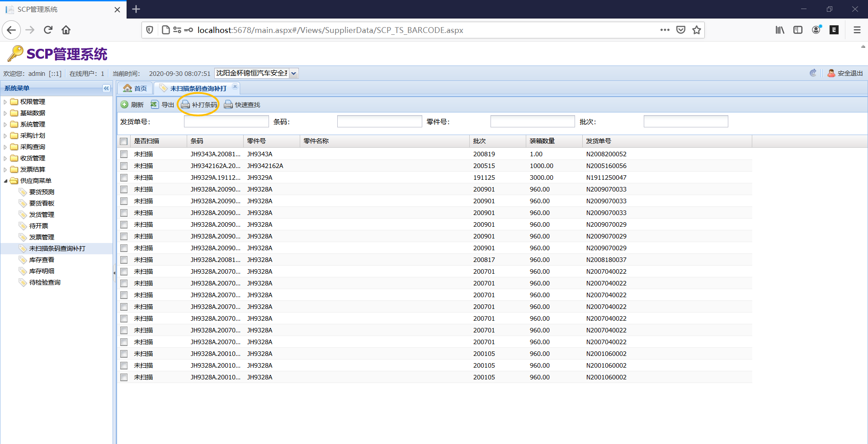868x444 pixels.
Task: Click the tracking protection shield icon
Action: coord(150,30)
